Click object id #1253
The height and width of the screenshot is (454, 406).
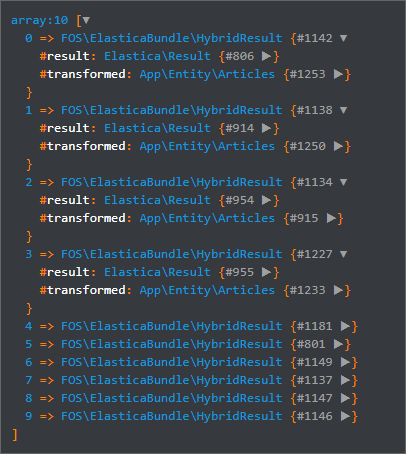tap(307, 74)
